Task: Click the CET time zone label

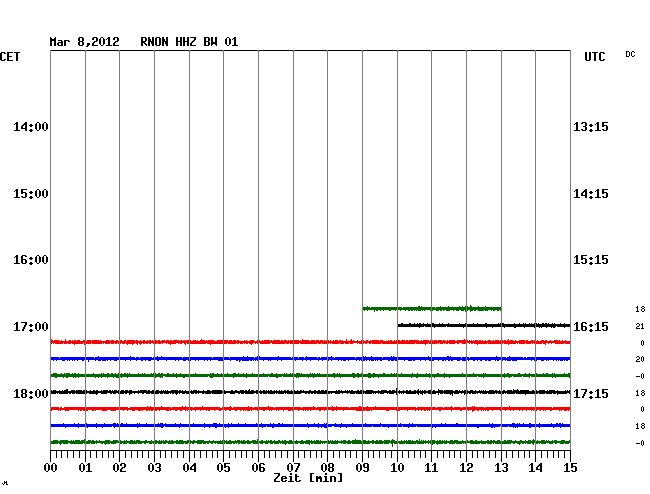Action: pos(10,57)
